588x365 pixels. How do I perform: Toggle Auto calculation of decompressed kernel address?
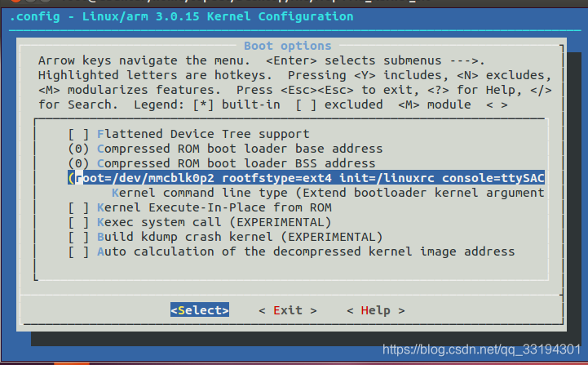click(78, 251)
